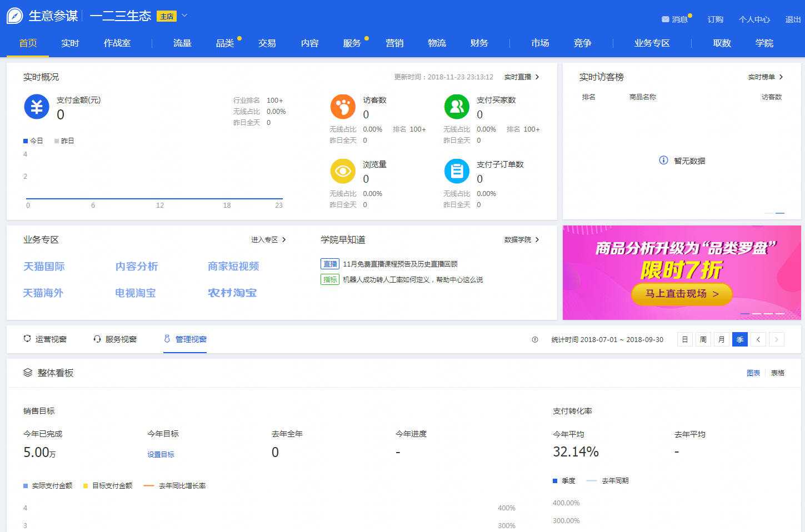
Task: Click the layers icon beside 整体看板
Action: coord(28,373)
